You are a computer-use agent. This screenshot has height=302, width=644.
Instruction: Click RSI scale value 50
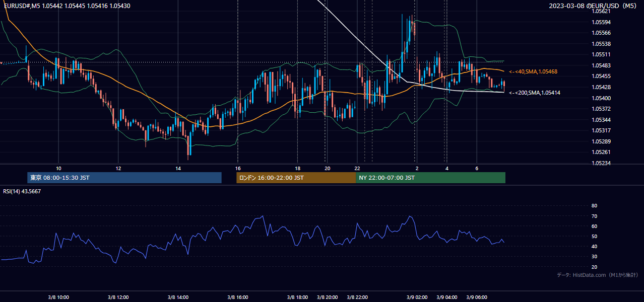[x=594, y=236]
